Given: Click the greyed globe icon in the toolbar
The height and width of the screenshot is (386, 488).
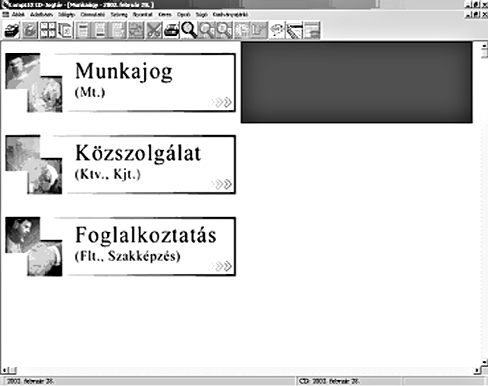Looking at the screenshot, I should (x=30, y=30).
